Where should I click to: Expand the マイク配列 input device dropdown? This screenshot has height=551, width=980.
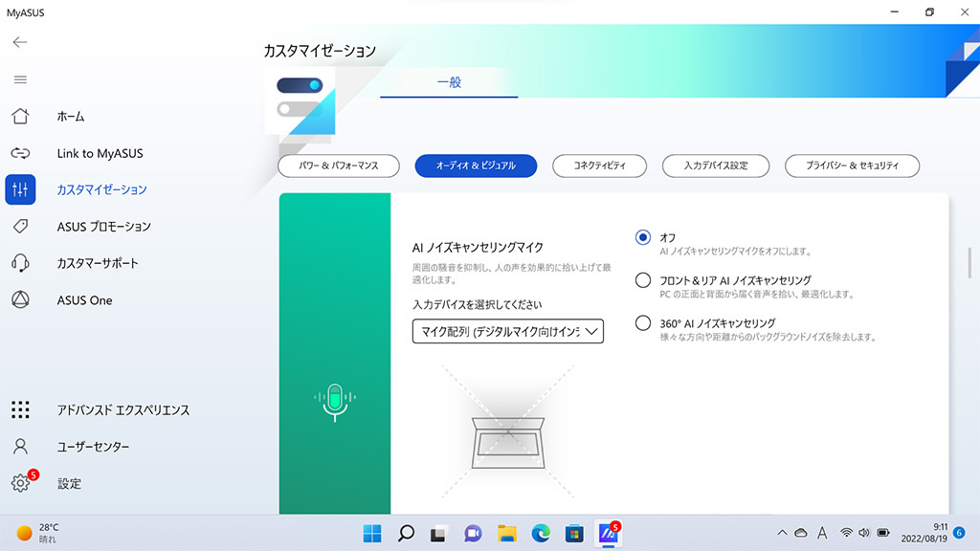point(507,331)
